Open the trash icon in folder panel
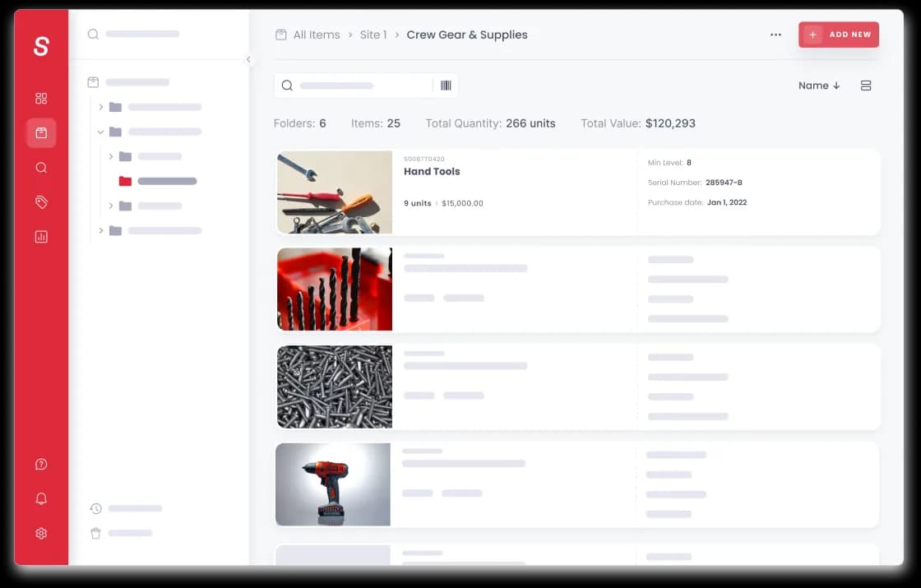921x588 pixels. tap(95, 534)
